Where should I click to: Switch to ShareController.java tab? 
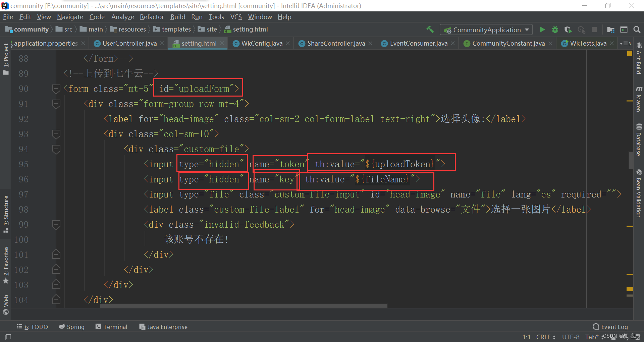[336, 44]
